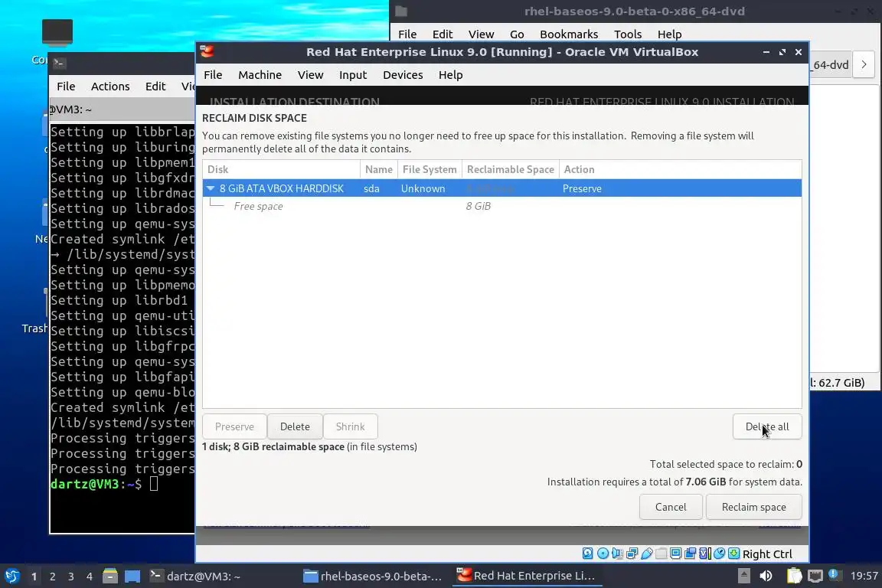Open Actions menu in the terminal window

110,86
